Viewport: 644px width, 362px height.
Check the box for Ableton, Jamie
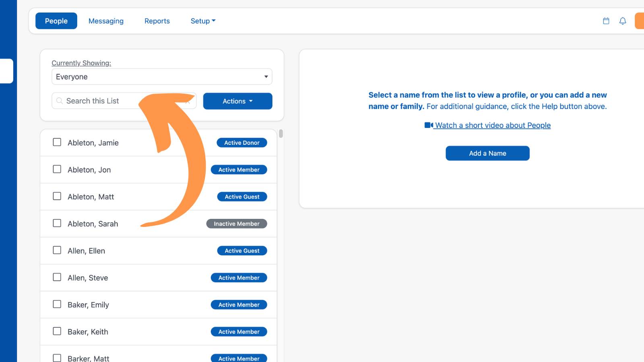pos(57,142)
